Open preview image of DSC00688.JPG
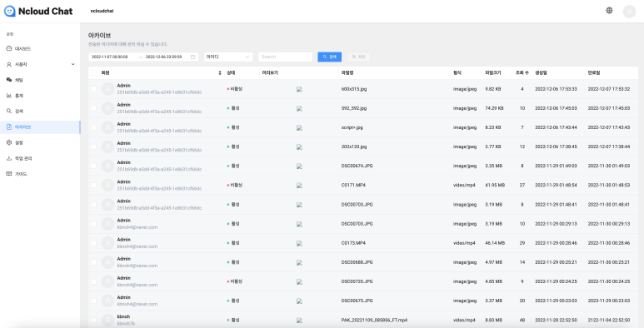Screen dimensions: 644x328 click(x=299, y=262)
